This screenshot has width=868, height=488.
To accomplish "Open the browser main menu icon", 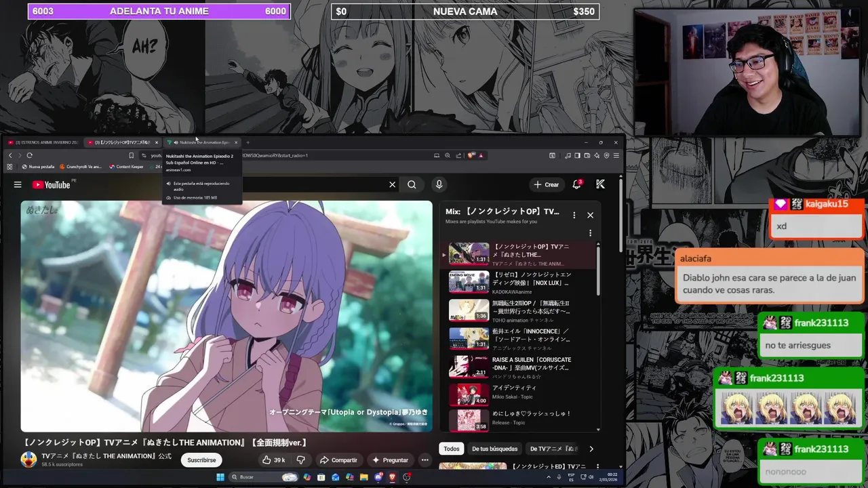I will pos(616,155).
